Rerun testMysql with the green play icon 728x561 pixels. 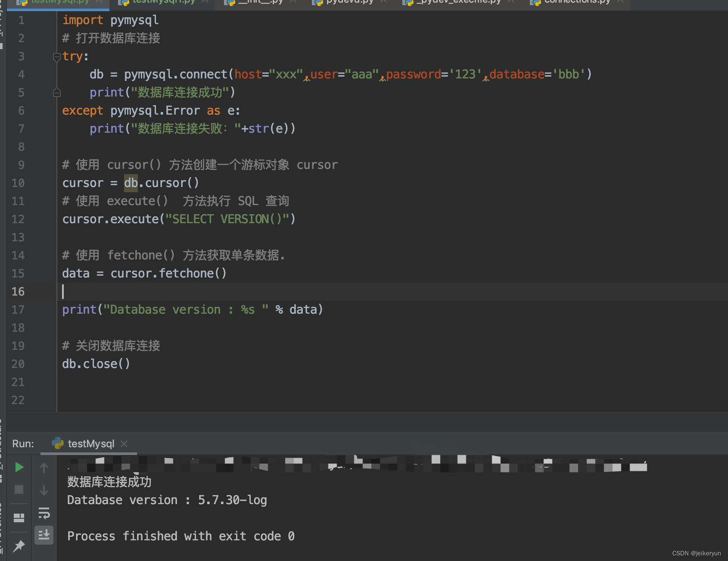19,467
